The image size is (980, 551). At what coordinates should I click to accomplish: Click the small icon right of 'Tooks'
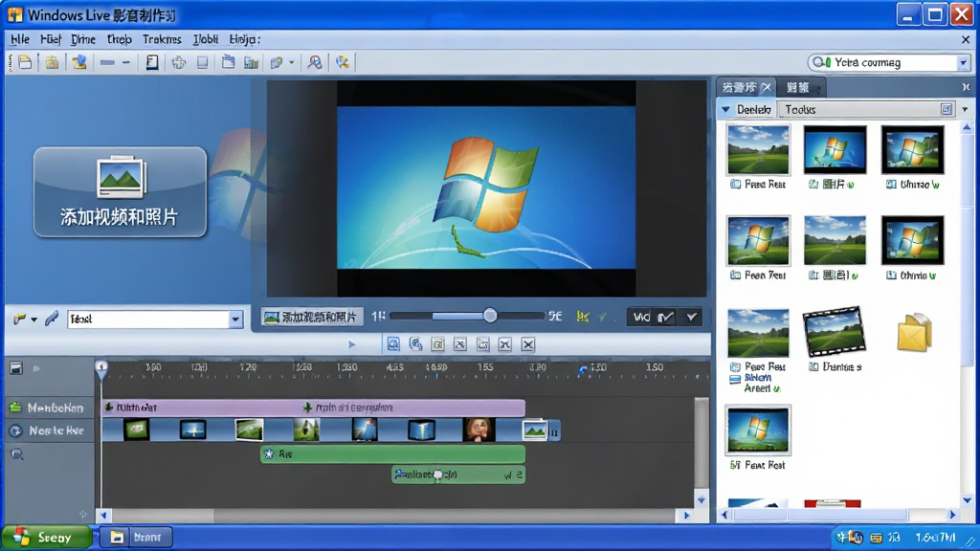click(x=947, y=110)
